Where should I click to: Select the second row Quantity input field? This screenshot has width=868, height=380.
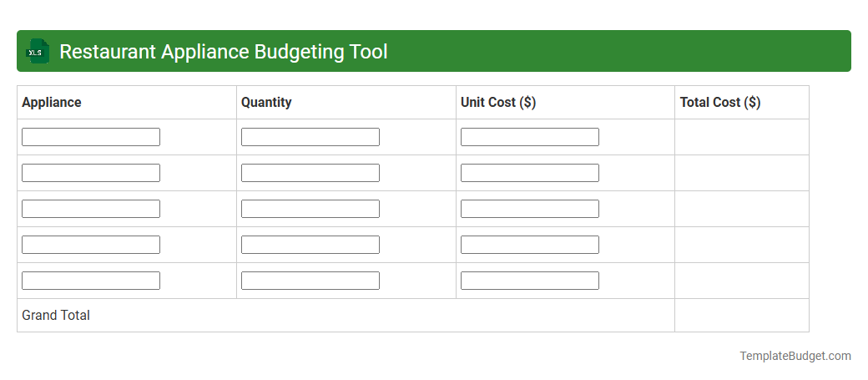point(310,173)
